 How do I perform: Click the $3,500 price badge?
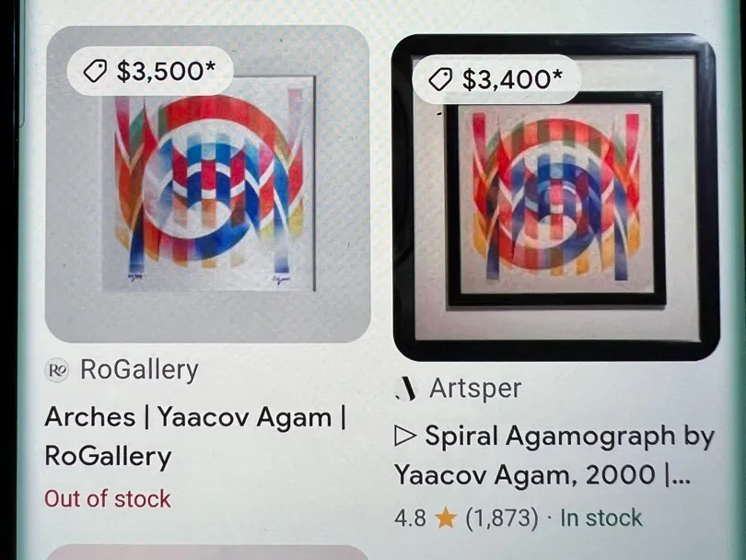pos(150,70)
